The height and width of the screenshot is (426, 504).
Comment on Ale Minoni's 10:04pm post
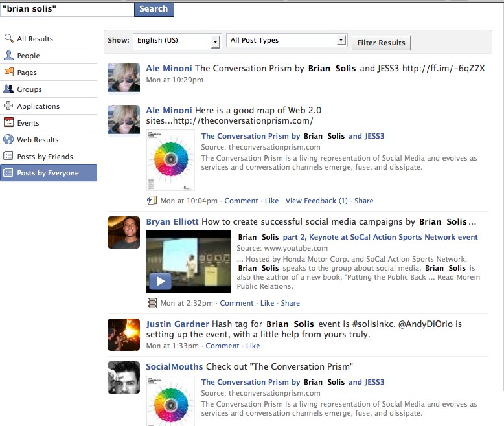pyautogui.click(x=241, y=201)
